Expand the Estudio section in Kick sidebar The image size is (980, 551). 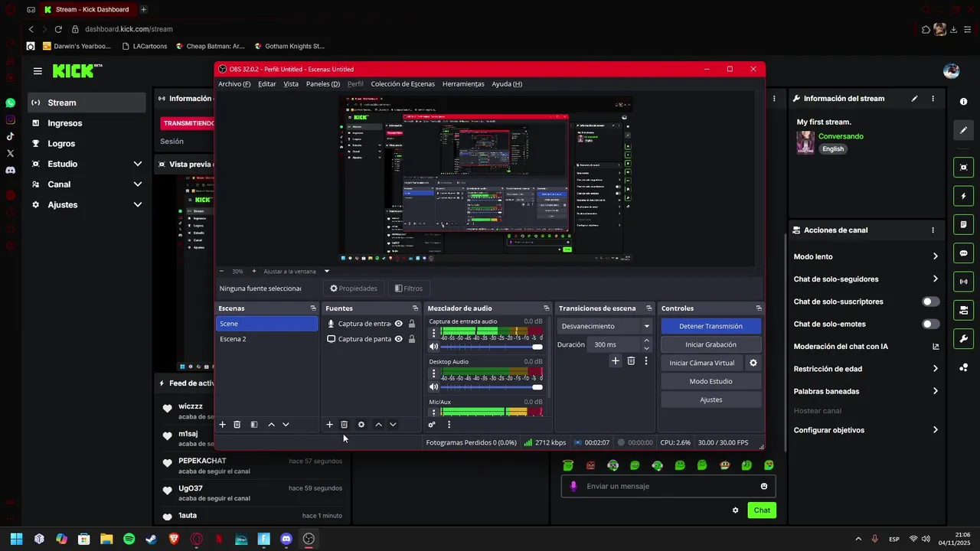(x=138, y=164)
